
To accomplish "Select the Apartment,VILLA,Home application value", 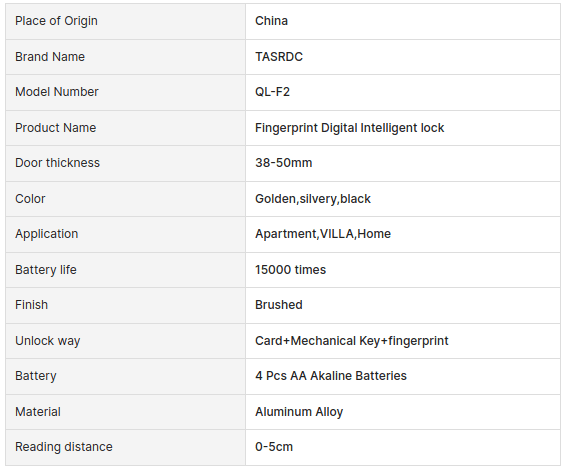I will coord(323,234).
